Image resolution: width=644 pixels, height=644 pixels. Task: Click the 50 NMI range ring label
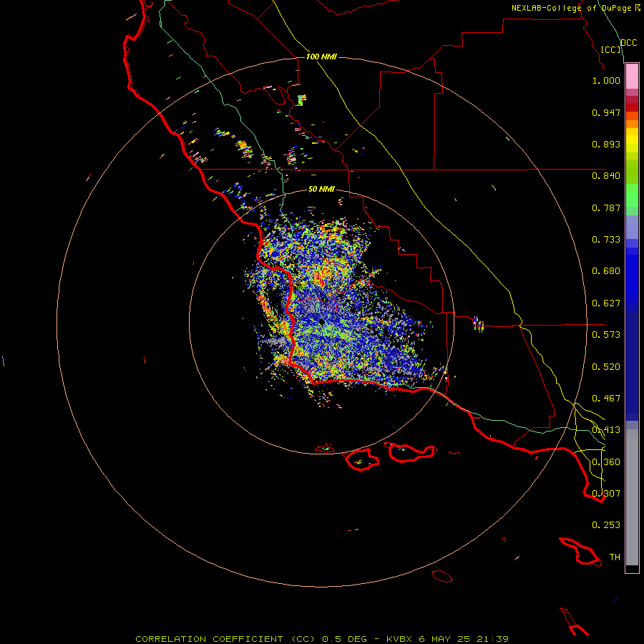point(321,190)
